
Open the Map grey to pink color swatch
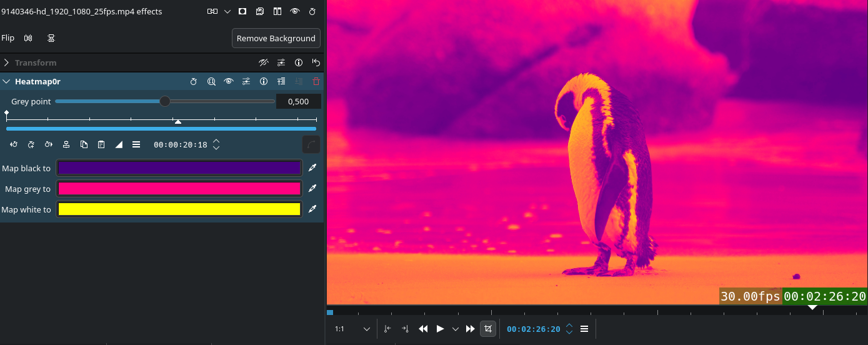179,189
